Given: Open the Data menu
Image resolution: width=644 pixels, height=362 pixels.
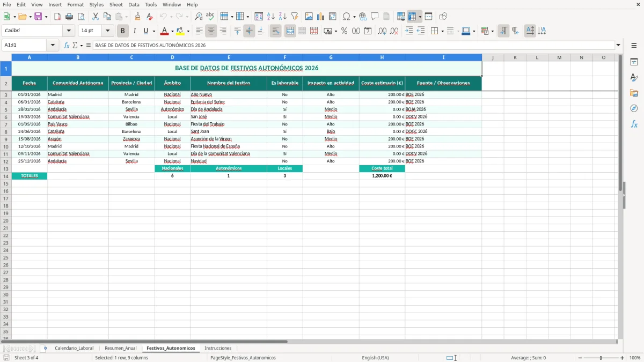Looking at the screenshot, I should click(x=134, y=4).
